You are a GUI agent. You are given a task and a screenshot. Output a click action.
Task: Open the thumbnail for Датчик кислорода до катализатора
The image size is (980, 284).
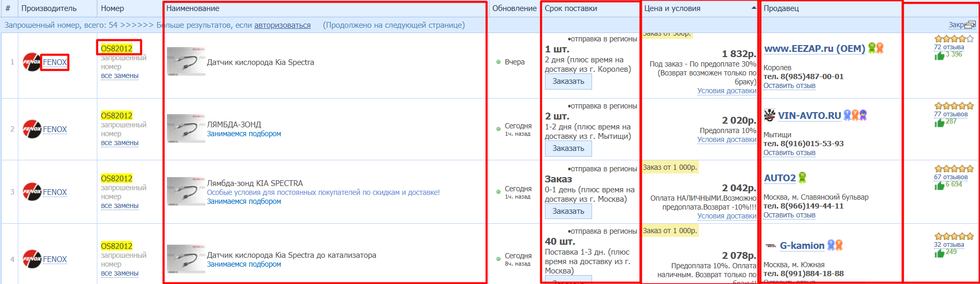[186, 259]
